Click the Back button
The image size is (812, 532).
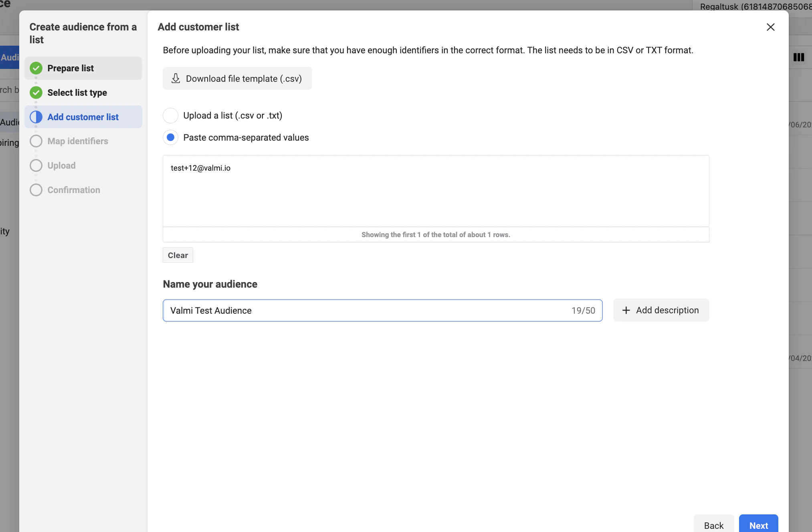pyautogui.click(x=713, y=525)
